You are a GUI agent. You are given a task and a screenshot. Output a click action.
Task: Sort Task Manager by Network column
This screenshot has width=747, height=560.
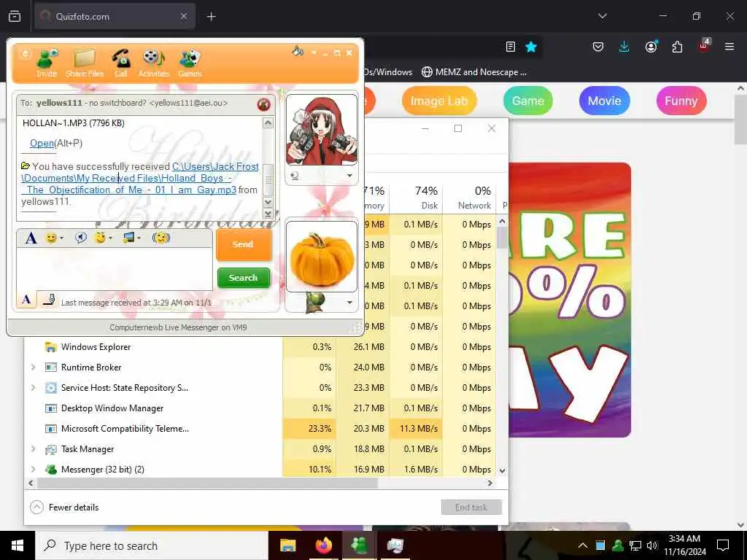click(x=469, y=197)
